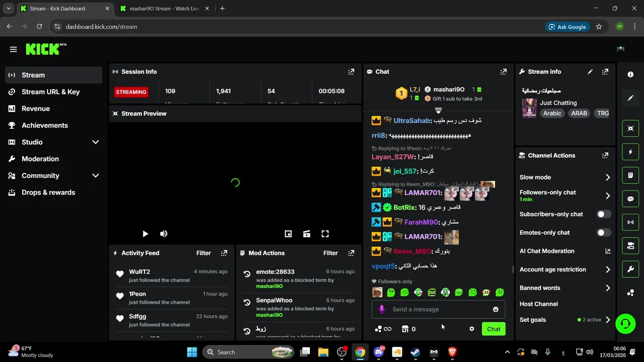Screen dimensions: 644x362
Task: Filter the Activity Feed
Action: coord(203,253)
